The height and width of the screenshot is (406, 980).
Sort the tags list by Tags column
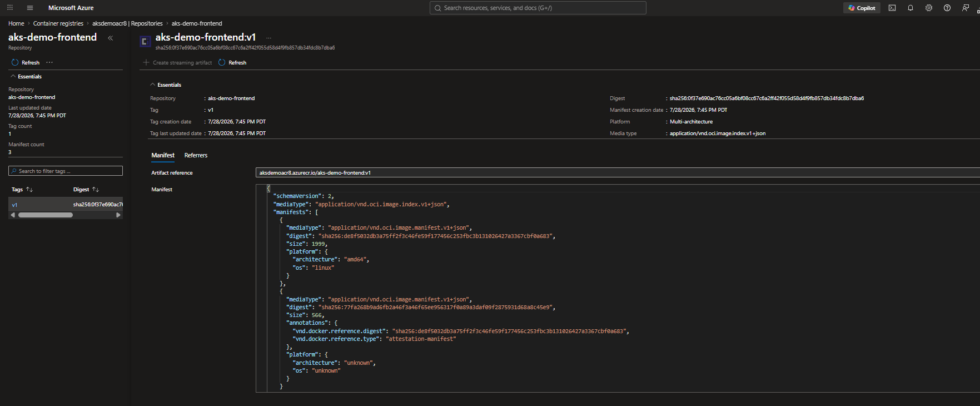(22, 190)
